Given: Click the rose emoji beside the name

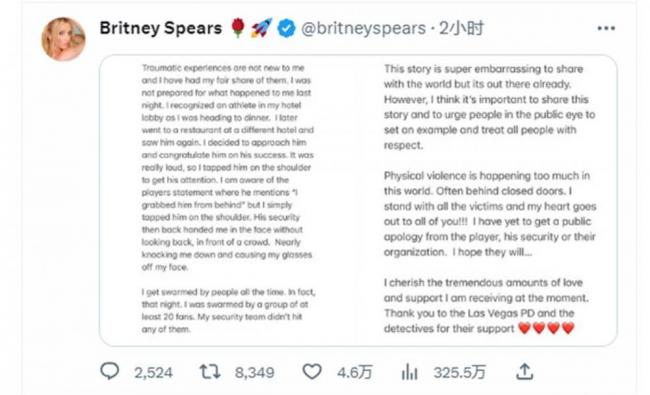Looking at the screenshot, I should pos(238,28).
